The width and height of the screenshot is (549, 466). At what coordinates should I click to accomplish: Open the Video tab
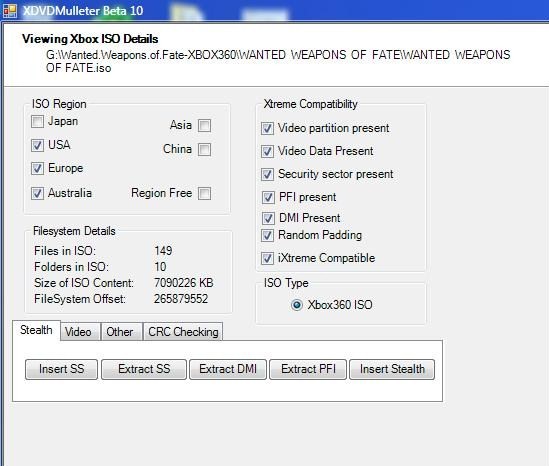pyautogui.click(x=81, y=332)
